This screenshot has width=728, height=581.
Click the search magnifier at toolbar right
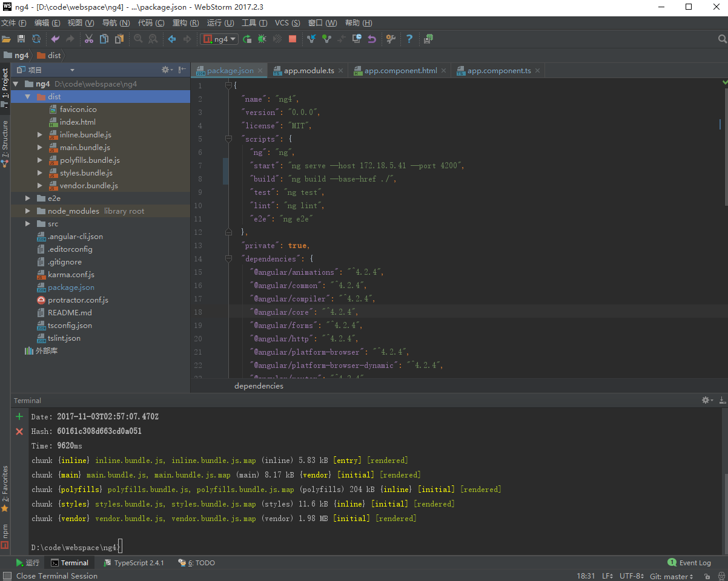(x=722, y=39)
